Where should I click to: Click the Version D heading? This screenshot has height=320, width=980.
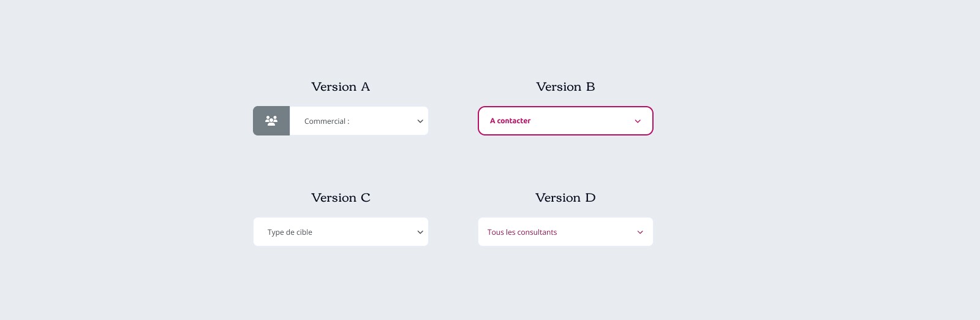pos(565,197)
